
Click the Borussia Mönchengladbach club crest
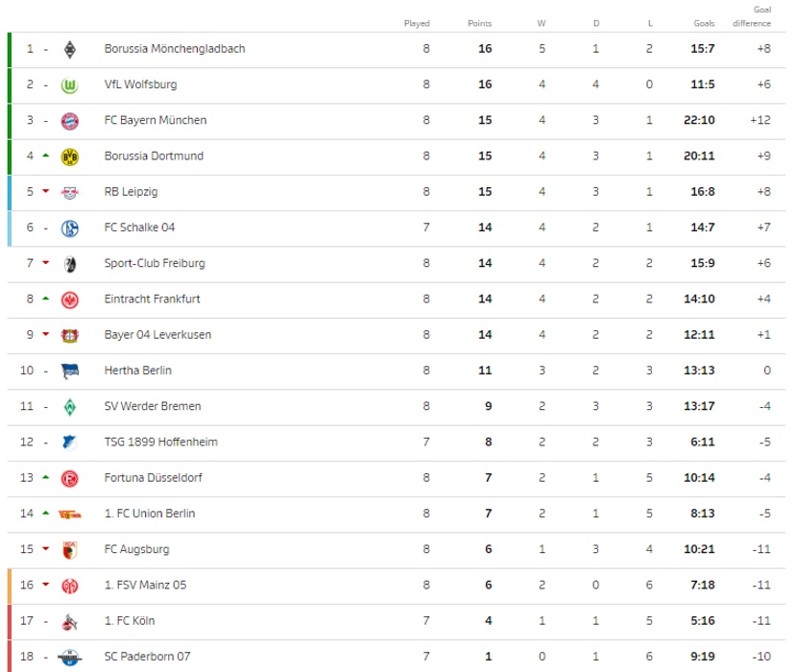click(x=69, y=49)
